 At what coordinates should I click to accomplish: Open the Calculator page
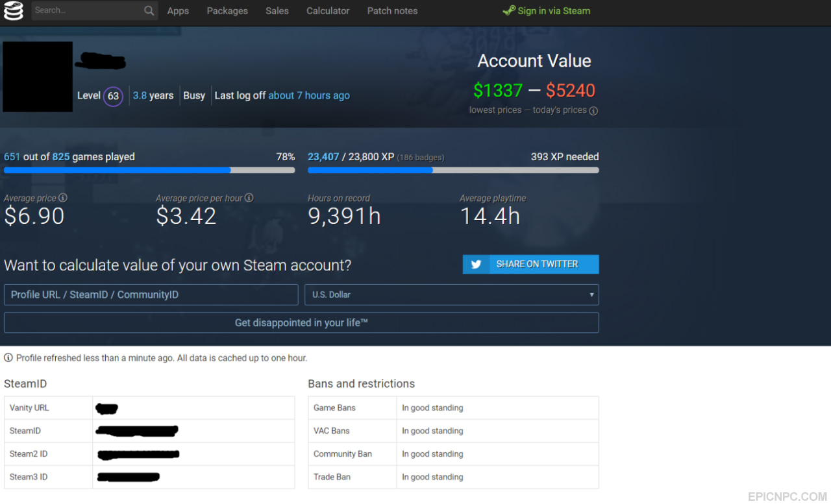(328, 11)
